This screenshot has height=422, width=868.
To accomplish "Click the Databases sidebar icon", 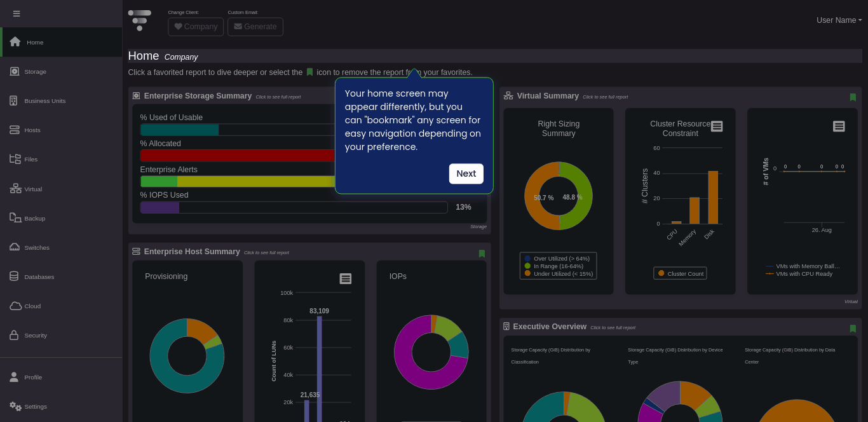I will tap(14, 276).
